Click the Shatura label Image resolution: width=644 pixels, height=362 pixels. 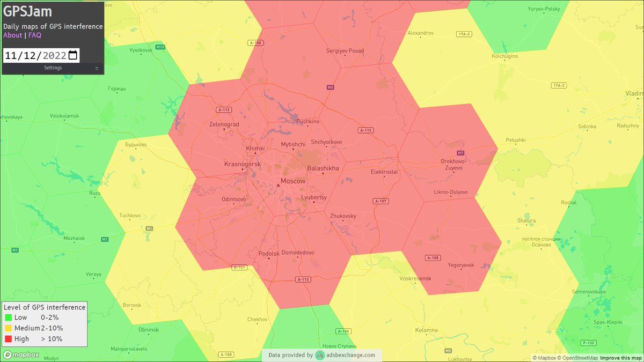coord(526,221)
